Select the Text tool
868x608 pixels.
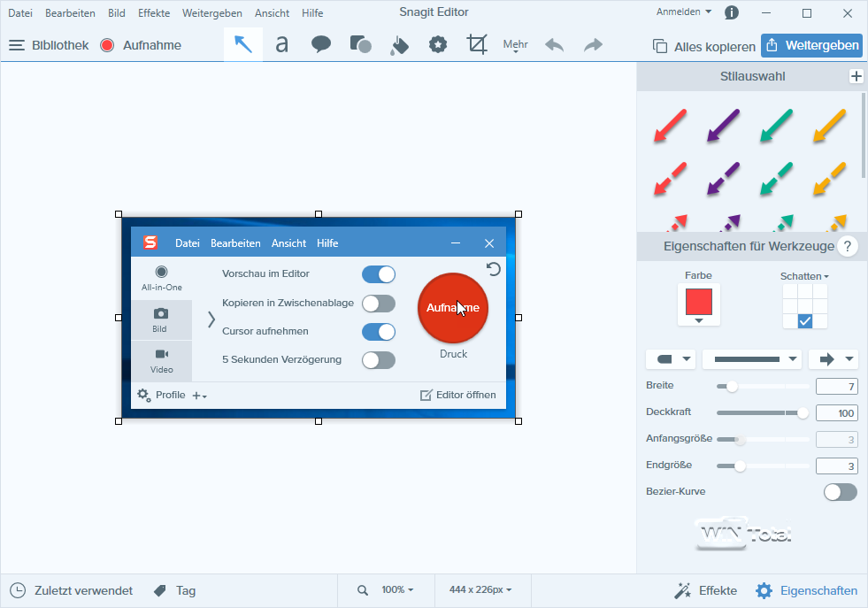[281, 44]
